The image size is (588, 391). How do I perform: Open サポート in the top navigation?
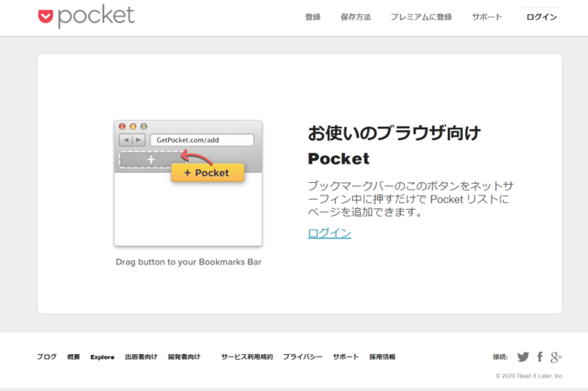coord(486,17)
